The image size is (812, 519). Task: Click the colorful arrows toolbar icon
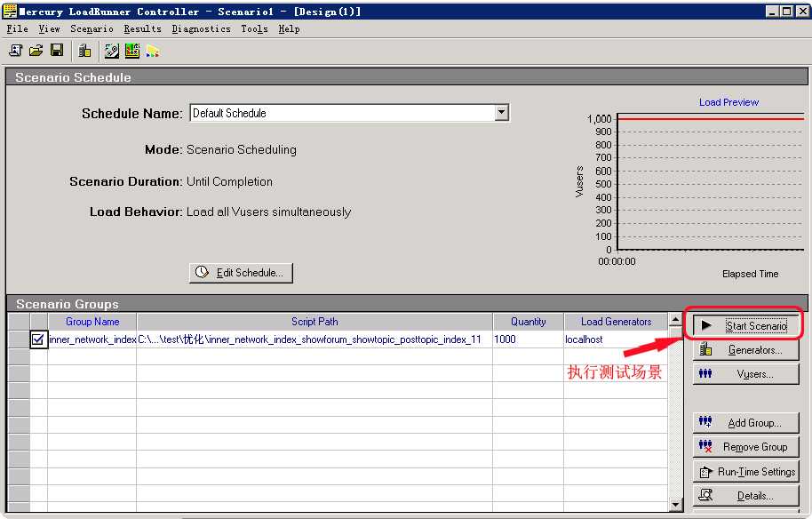click(153, 51)
